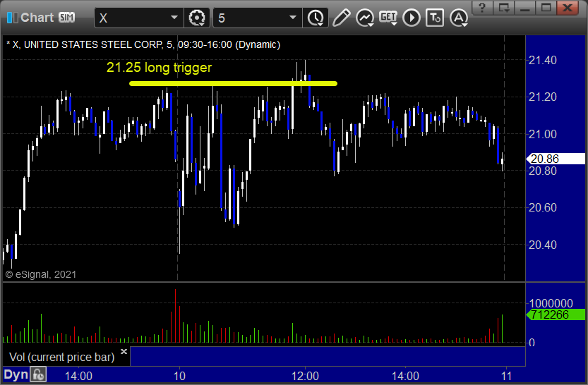Open the A alerts icon

pyautogui.click(x=459, y=18)
